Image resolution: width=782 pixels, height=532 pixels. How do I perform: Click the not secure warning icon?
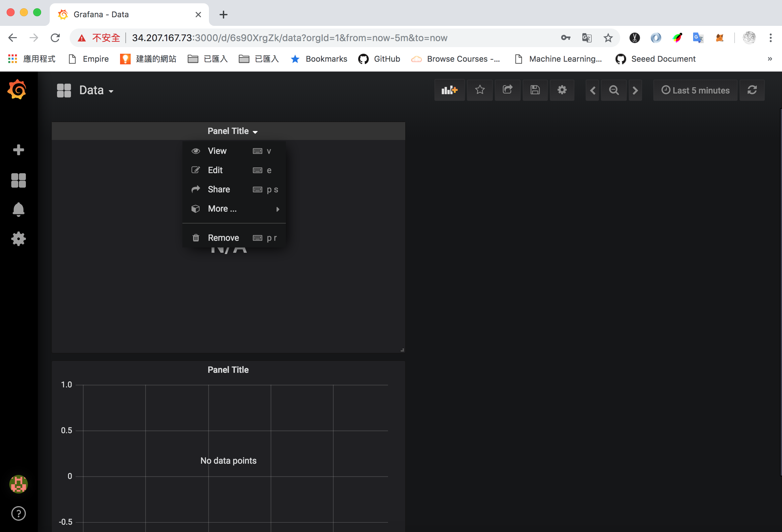[x=82, y=38]
